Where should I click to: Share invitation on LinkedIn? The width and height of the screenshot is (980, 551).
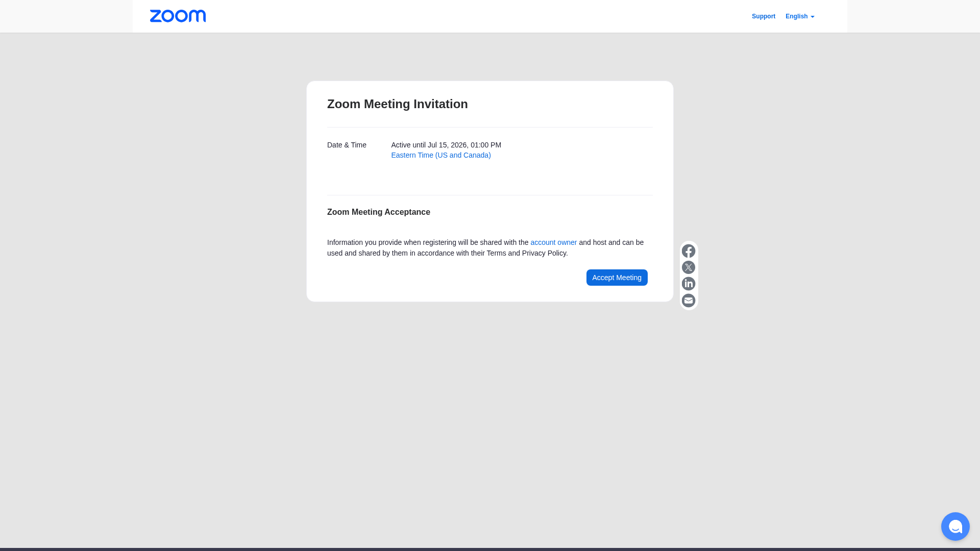pyautogui.click(x=689, y=284)
